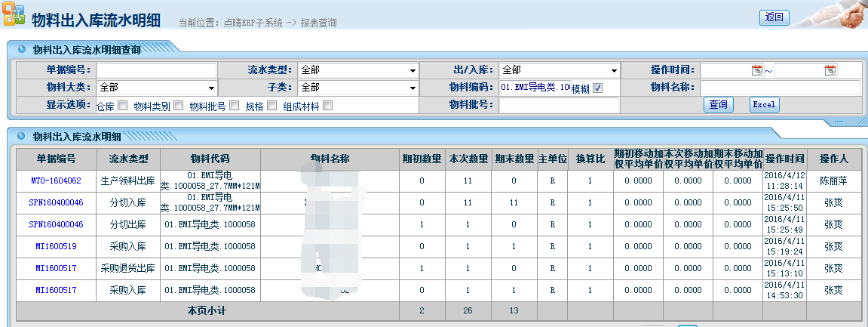This screenshot has height=327, width=868.
Task: Toggle the 组成材料 checkbox
Action: [x=327, y=106]
